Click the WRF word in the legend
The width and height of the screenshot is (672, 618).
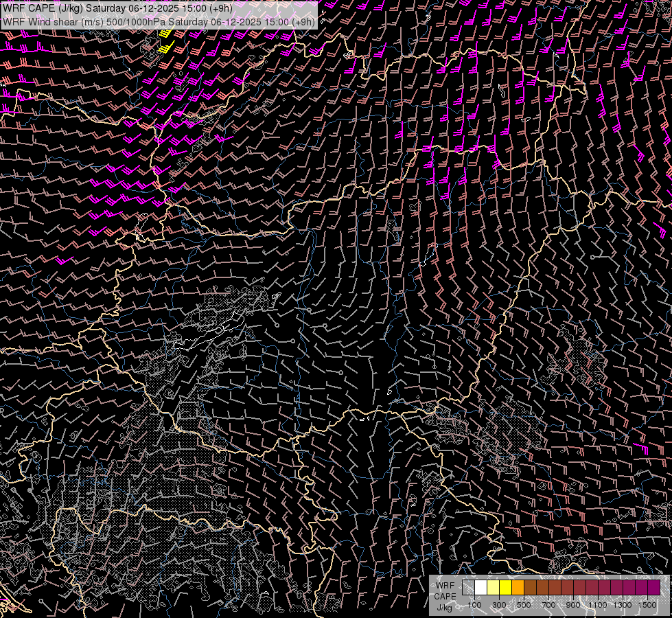click(445, 586)
